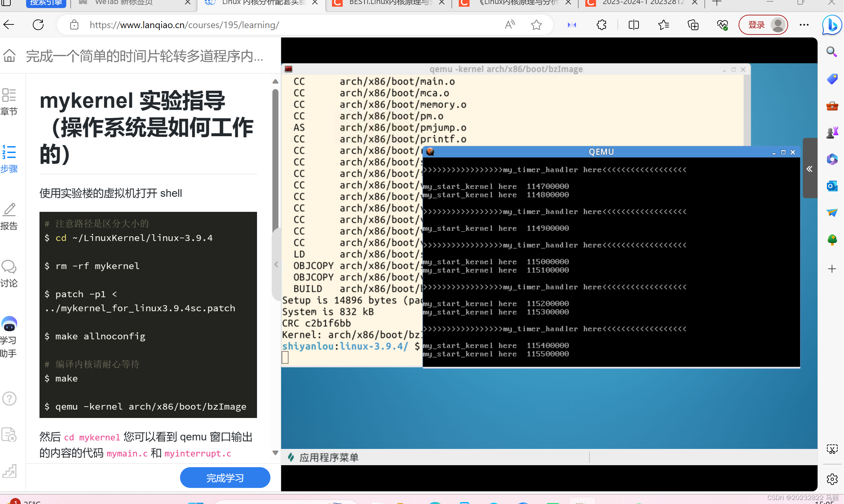Viewport: 844px width, 504px height.
Task: Click the browser address bar URL
Action: (184, 25)
